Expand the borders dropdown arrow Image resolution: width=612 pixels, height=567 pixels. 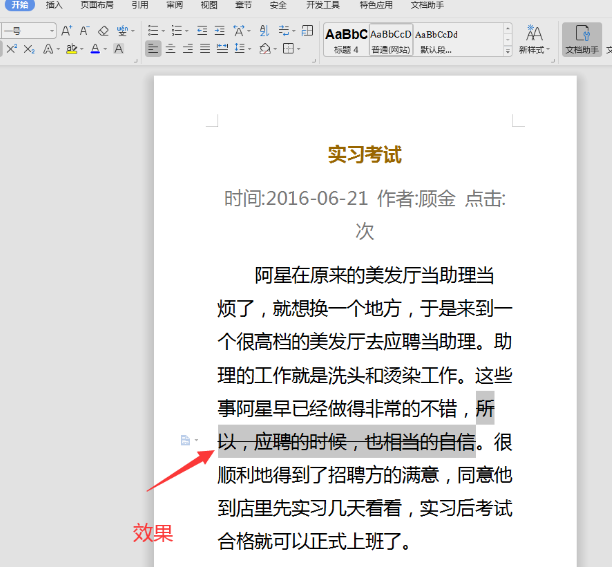coord(299,50)
